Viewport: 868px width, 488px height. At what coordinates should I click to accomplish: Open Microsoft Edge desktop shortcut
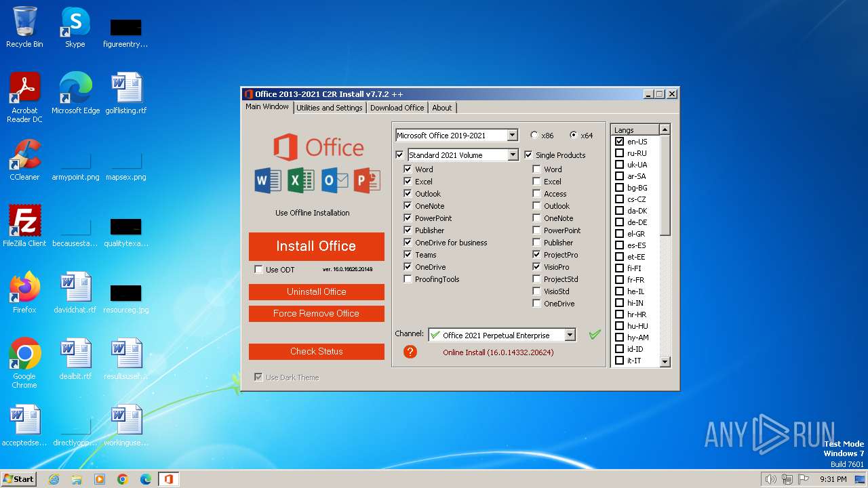[75, 94]
